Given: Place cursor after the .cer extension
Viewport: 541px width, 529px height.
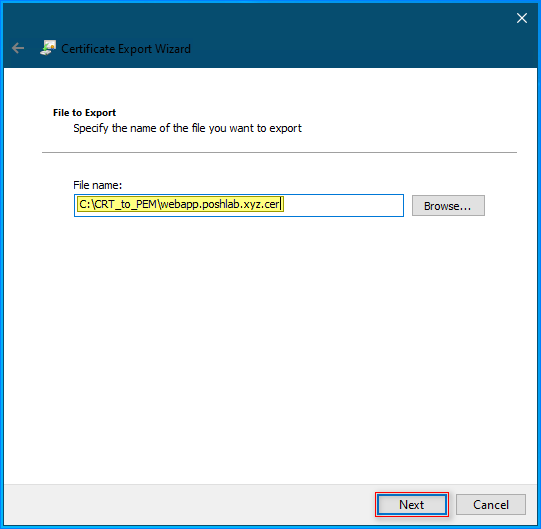Looking at the screenshot, I should [280, 204].
